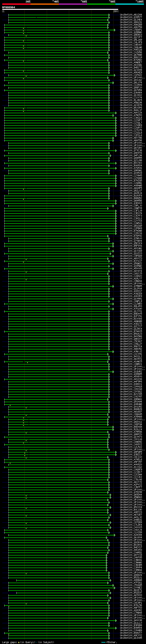
Task: Click the UniRef100_C0ZH56 label
Action: point(131,53)
